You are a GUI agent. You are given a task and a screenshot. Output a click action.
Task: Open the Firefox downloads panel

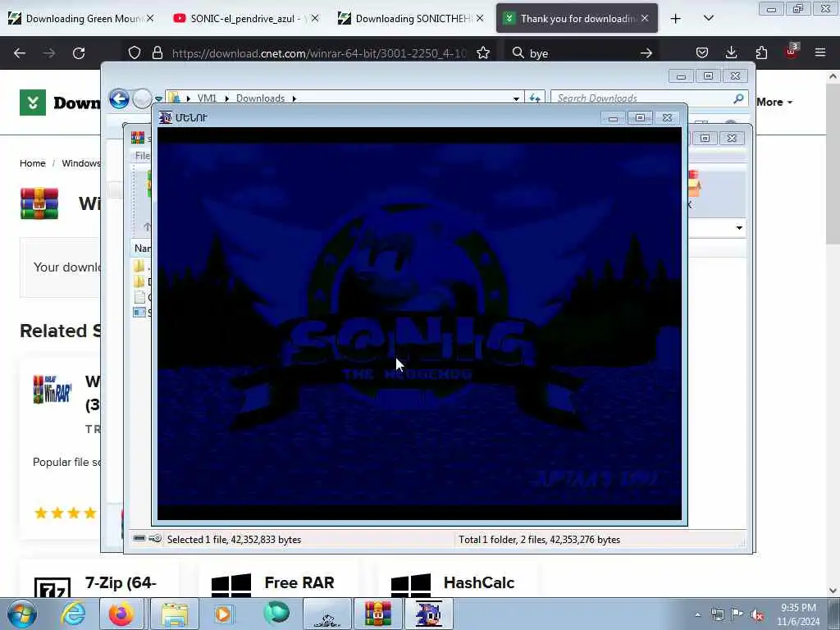coord(731,52)
